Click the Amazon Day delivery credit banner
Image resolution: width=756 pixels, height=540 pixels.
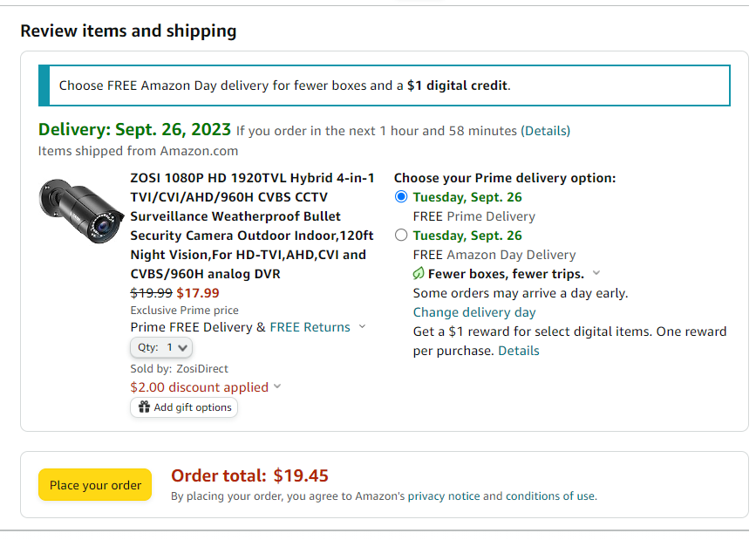[x=385, y=85]
